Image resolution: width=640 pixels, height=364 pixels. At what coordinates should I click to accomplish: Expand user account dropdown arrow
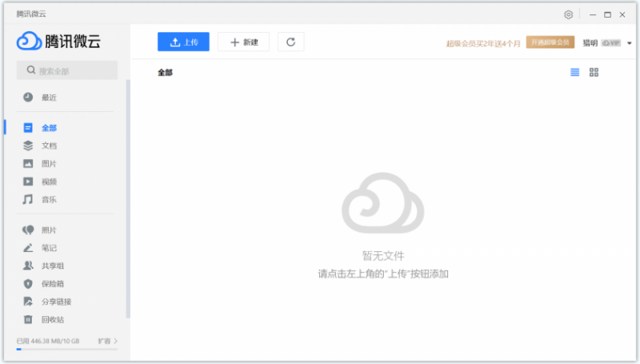pos(630,43)
